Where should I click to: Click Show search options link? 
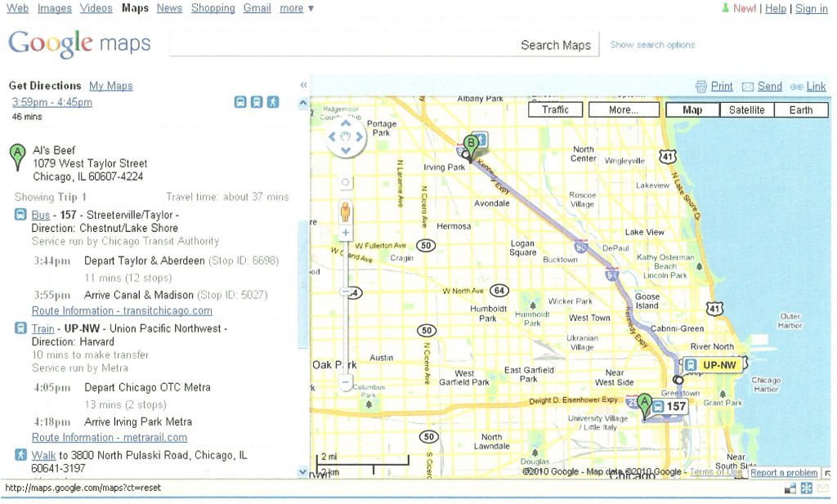[652, 45]
